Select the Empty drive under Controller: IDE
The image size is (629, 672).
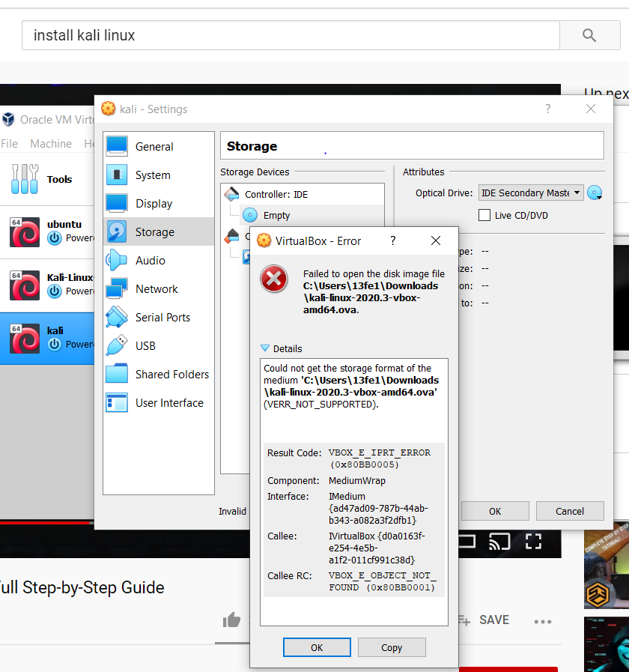pyautogui.click(x=276, y=216)
